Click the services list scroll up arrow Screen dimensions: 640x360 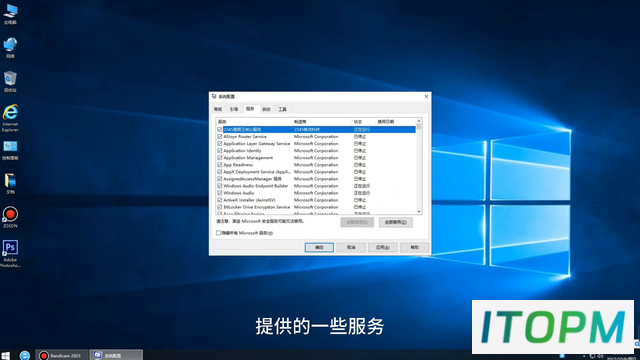419,121
